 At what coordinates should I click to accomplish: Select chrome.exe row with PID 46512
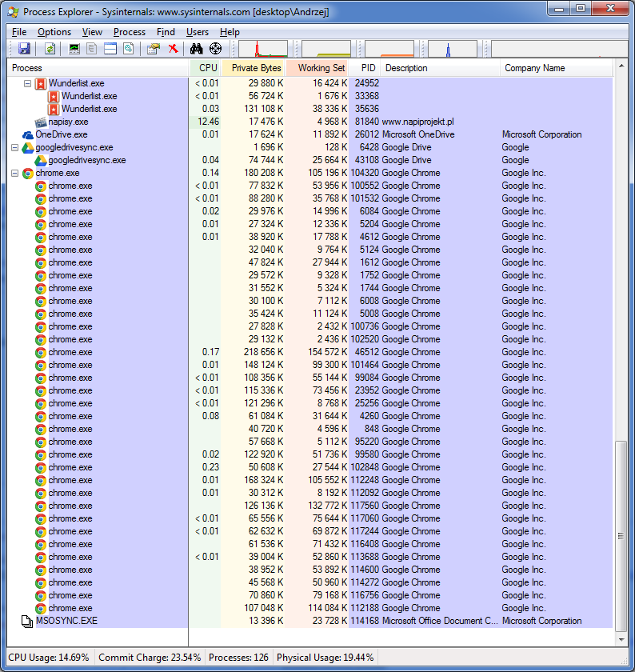tap(310, 352)
